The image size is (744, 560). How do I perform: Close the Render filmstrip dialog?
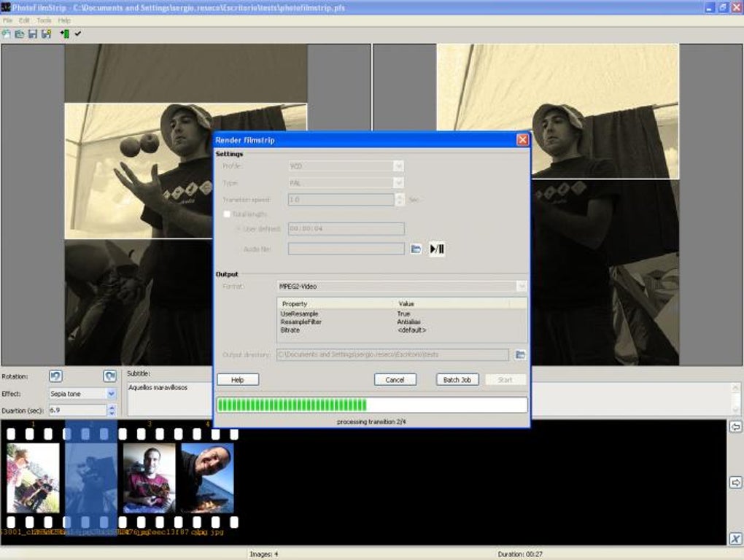click(522, 140)
